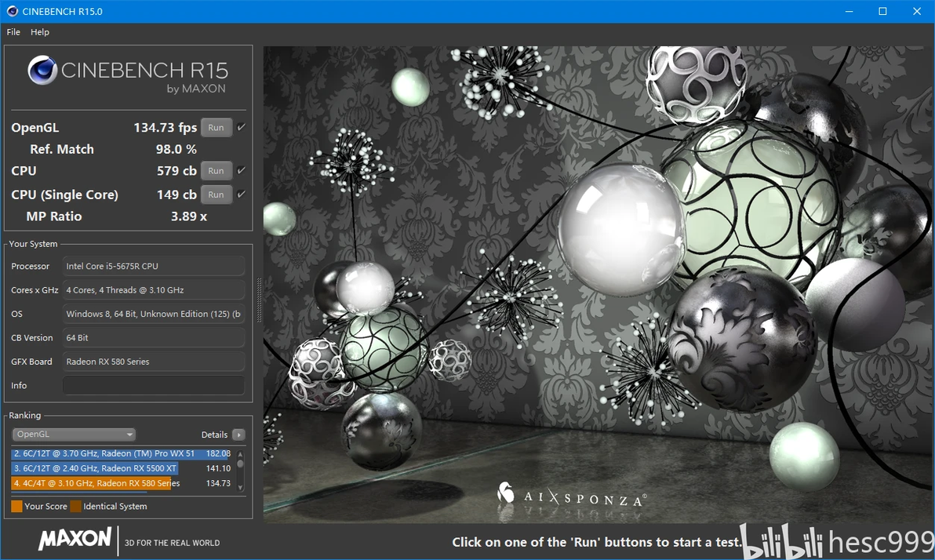The height and width of the screenshot is (560, 935).
Task: Click the AIXSPONZA logo in render
Action: pos(572,494)
